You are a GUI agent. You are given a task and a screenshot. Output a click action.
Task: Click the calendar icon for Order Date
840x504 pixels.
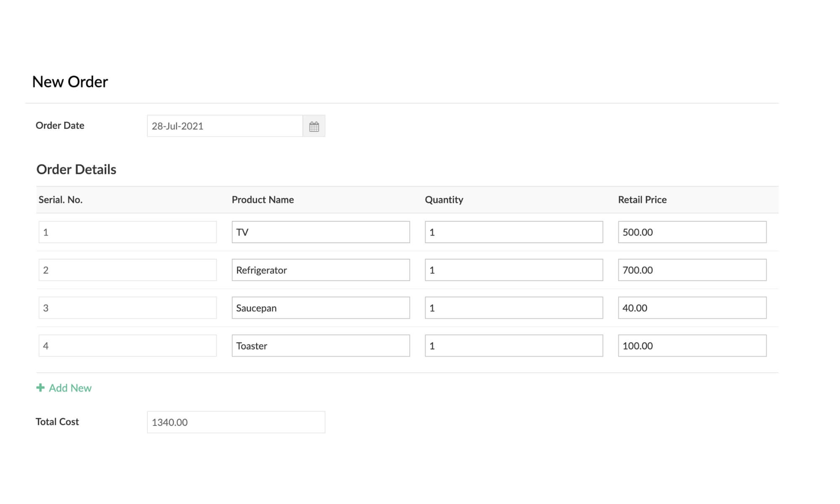(x=314, y=126)
